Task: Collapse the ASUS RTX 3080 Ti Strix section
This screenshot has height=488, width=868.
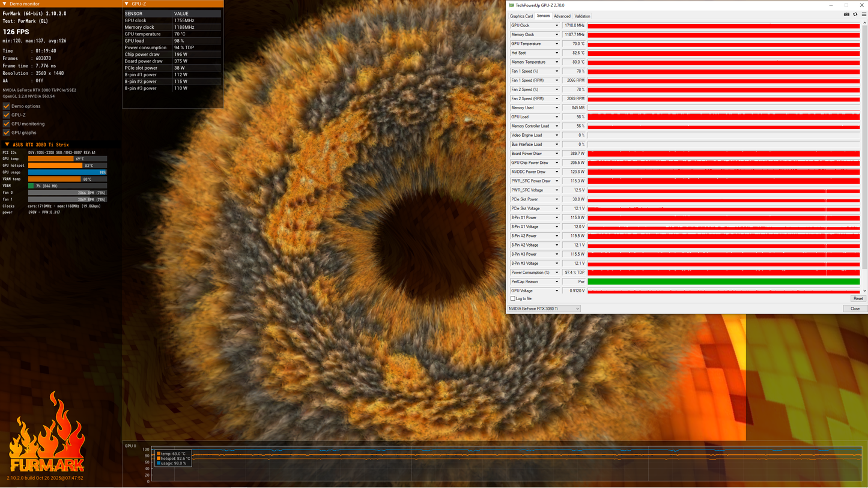Action: click(x=7, y=145)
